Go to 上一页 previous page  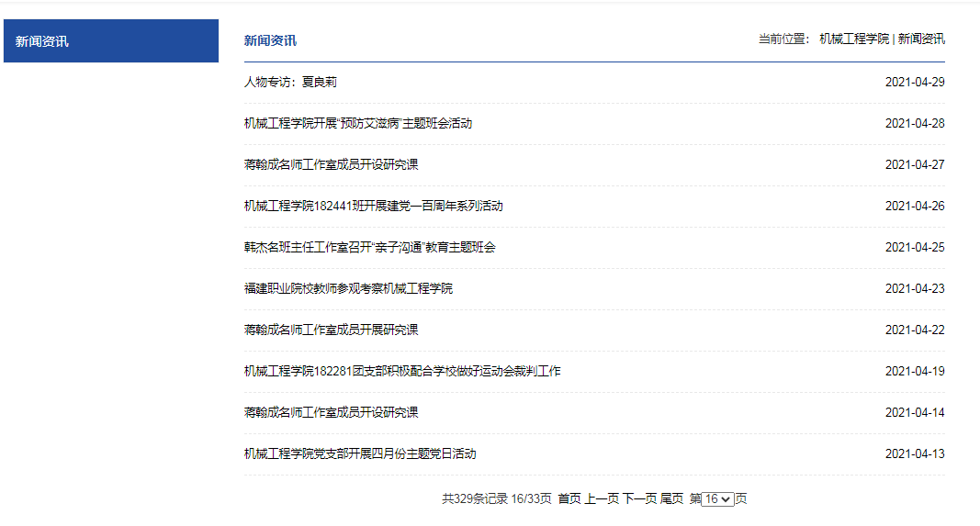click(x=602, y=499)
